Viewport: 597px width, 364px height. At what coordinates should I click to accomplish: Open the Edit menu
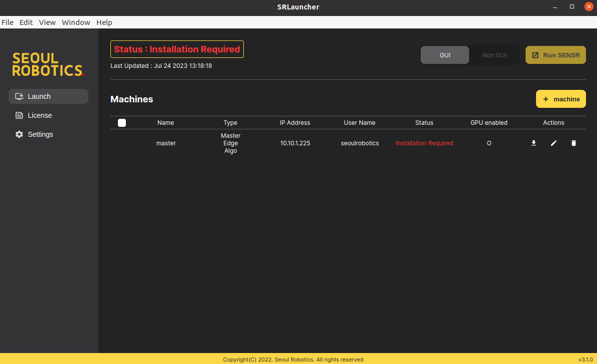point(26,22)
